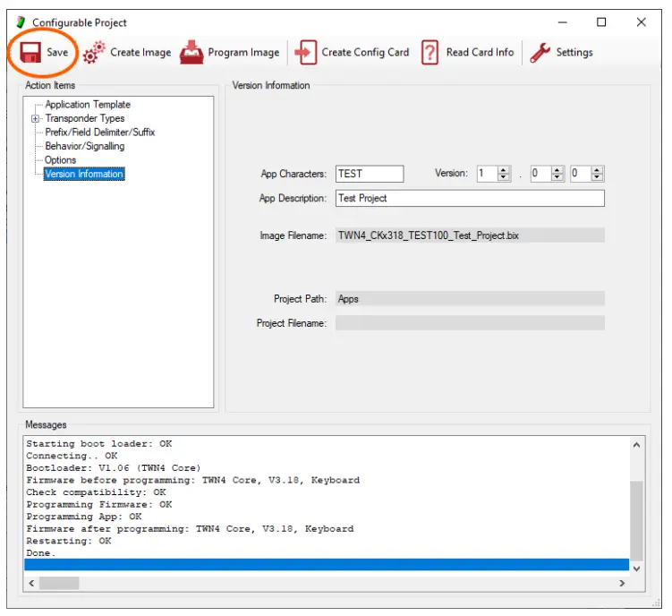Viewport: 672px width, 616px height.
Task: Open Settings via the wrench icon
Action: click(x=540, y=53)
